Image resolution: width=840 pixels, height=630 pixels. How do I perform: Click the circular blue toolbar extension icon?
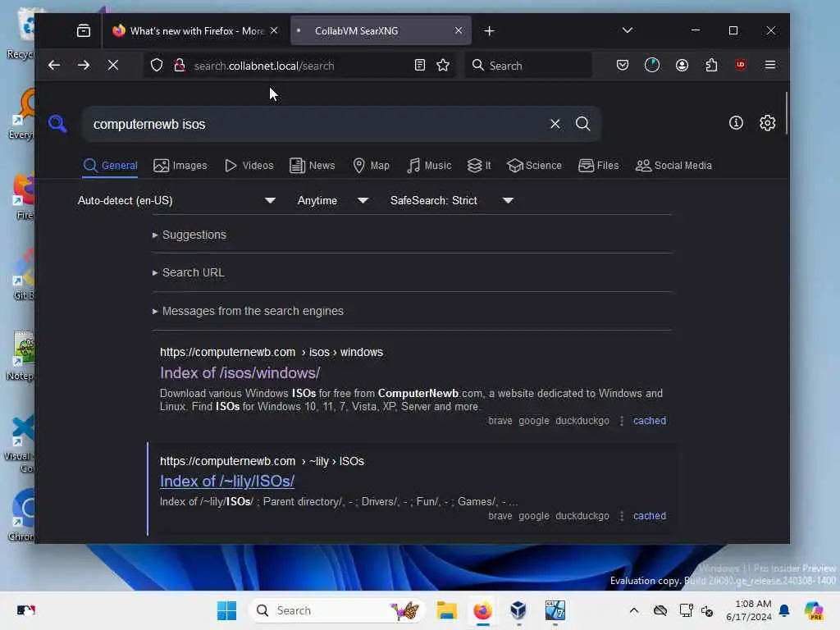(x=652, y=66)
